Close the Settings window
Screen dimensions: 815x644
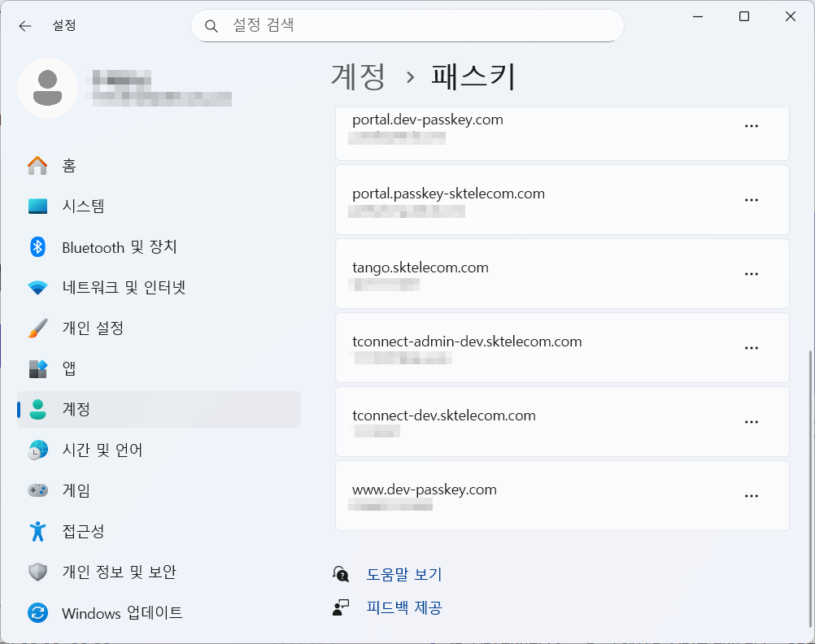click(x=790, y=16)
